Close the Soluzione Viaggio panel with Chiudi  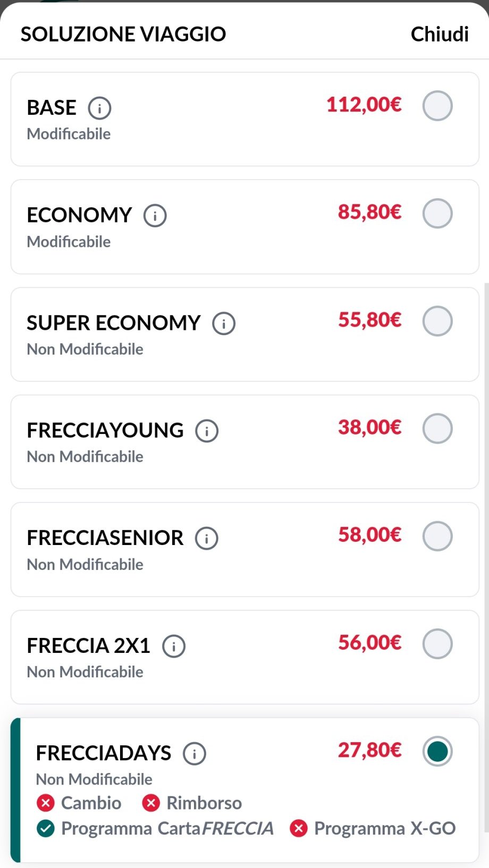click(440, 34)
